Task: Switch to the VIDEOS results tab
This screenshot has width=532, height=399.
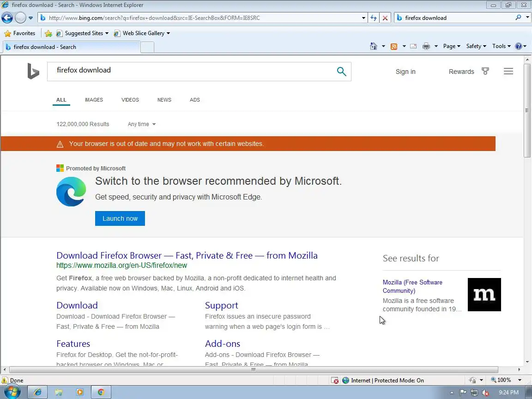Action: (x=130, y=100)
